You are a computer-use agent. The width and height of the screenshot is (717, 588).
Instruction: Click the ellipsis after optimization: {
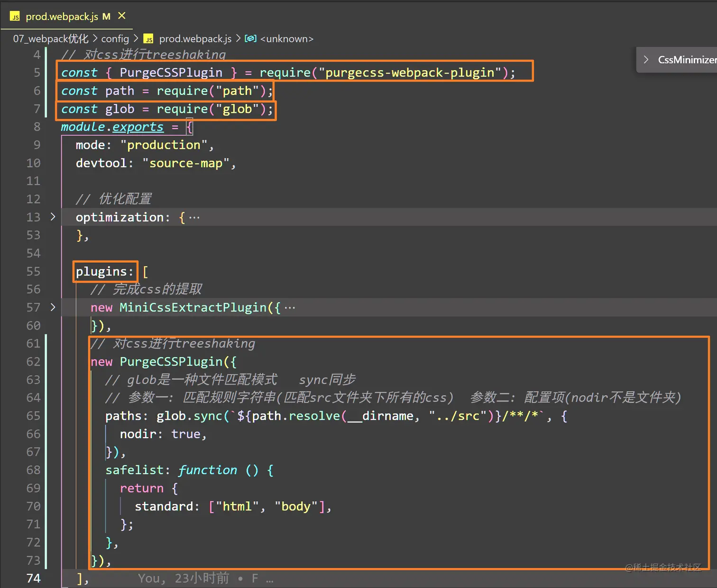point(194,218)
